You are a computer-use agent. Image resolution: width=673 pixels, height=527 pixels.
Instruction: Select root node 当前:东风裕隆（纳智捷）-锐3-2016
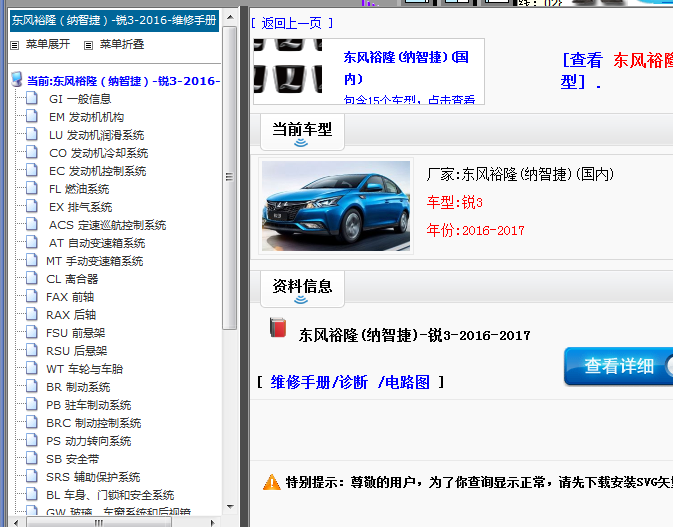point(124,81)
